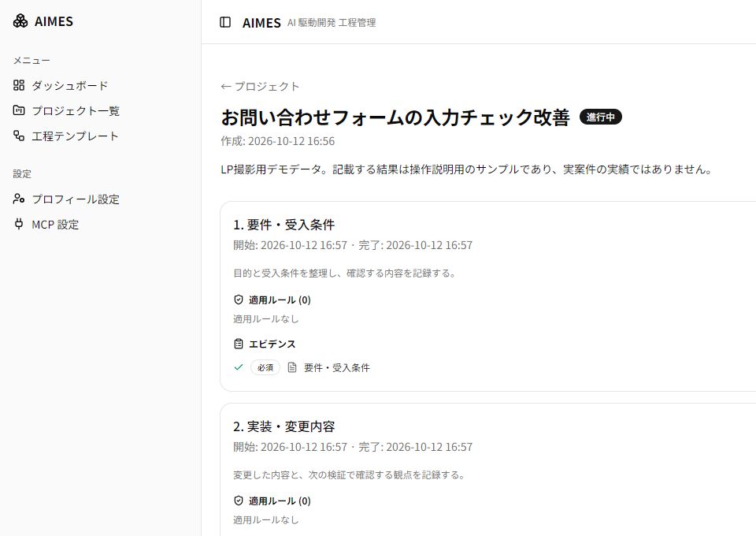Select step heading 2. 実装・変更内容
This screenshot has height=536, width=756.
pyautogui.click(x=284, y=426)
